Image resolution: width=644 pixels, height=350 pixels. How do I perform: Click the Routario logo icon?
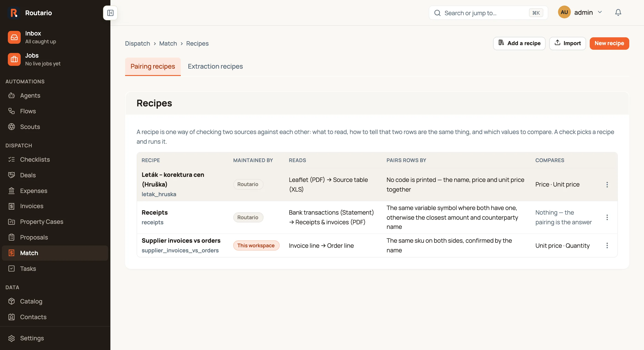(x=14, y=13)
